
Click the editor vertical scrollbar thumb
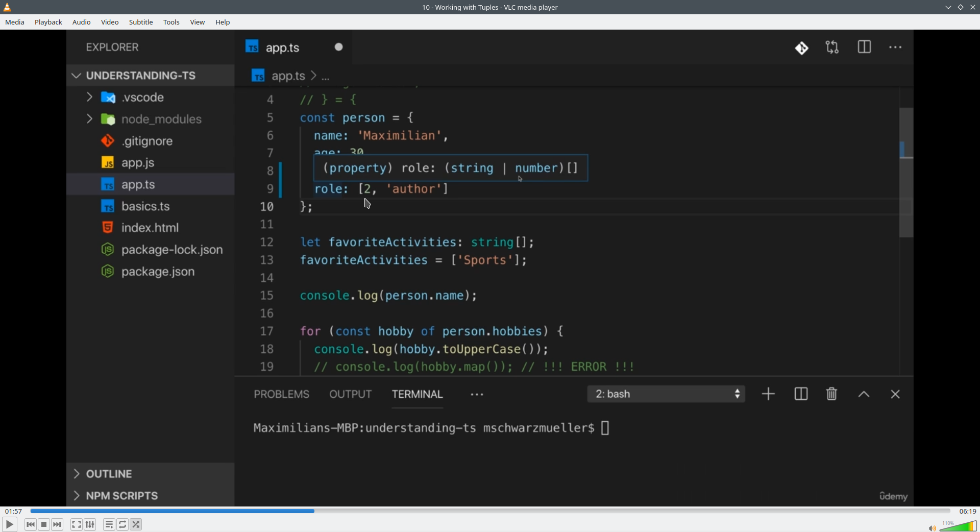[x=906, y=173]
